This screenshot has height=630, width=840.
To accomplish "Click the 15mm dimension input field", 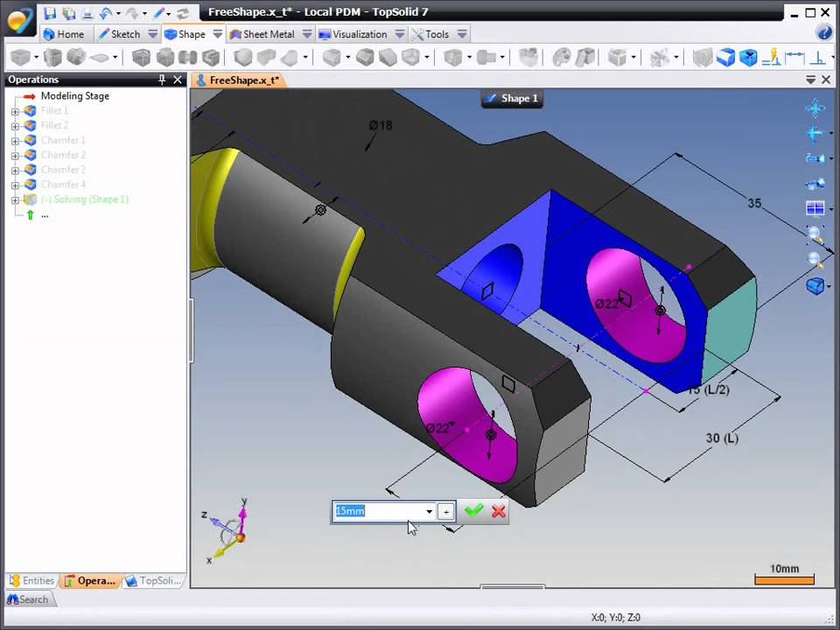I will (378, 512).
